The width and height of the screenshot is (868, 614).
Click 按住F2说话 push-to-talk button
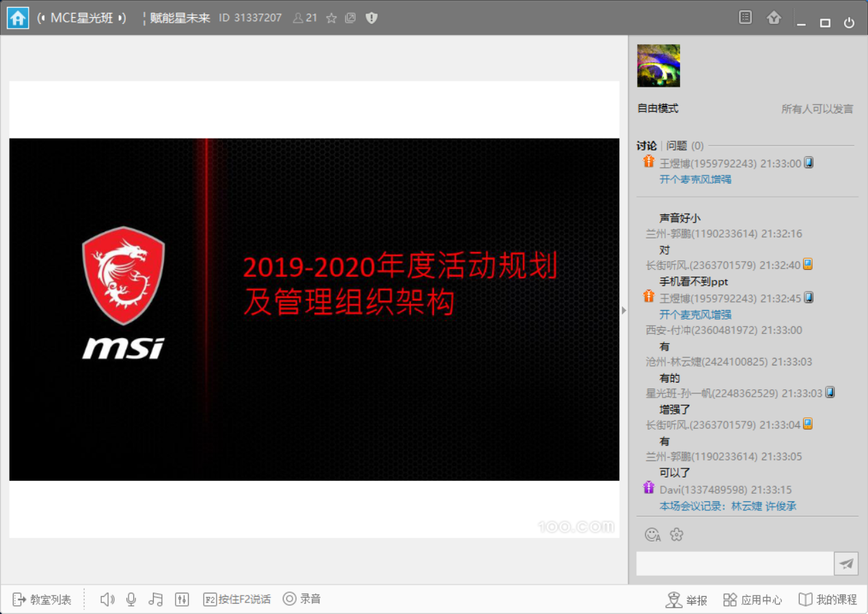(x=237, y=599)
